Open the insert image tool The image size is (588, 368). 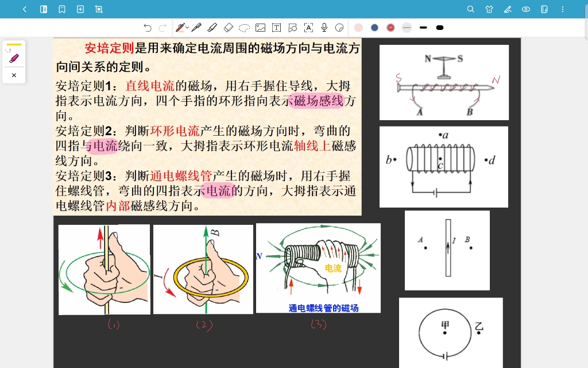[x=261, y=27]
